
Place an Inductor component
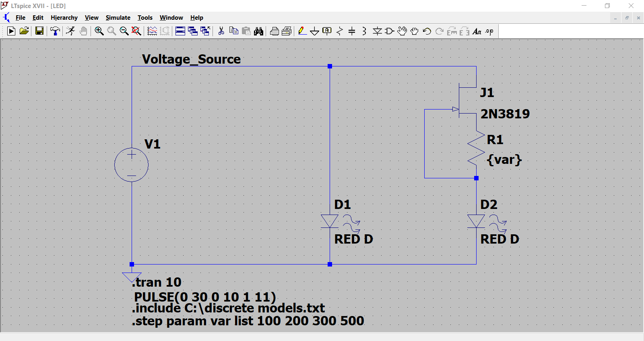pos(364,31)
